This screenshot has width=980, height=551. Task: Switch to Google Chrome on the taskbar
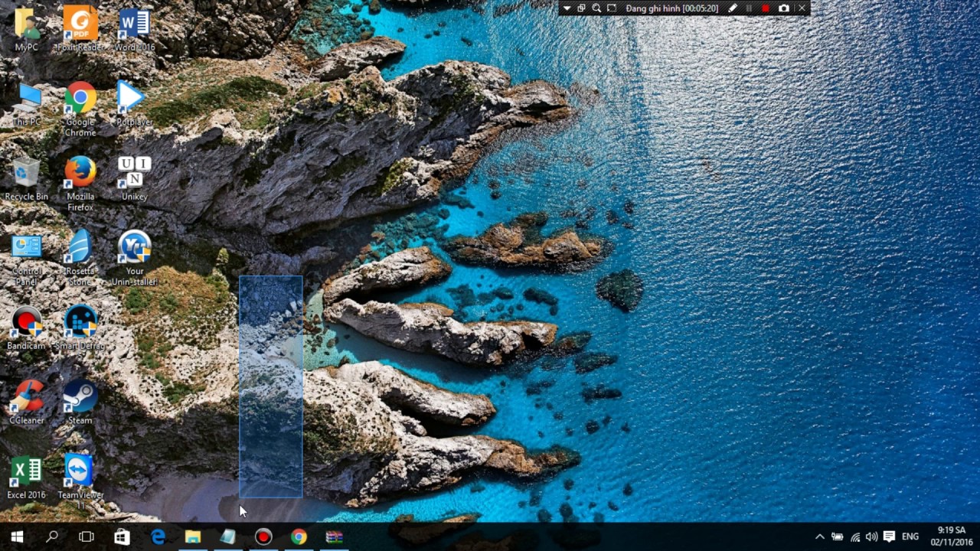coord(299,536)
